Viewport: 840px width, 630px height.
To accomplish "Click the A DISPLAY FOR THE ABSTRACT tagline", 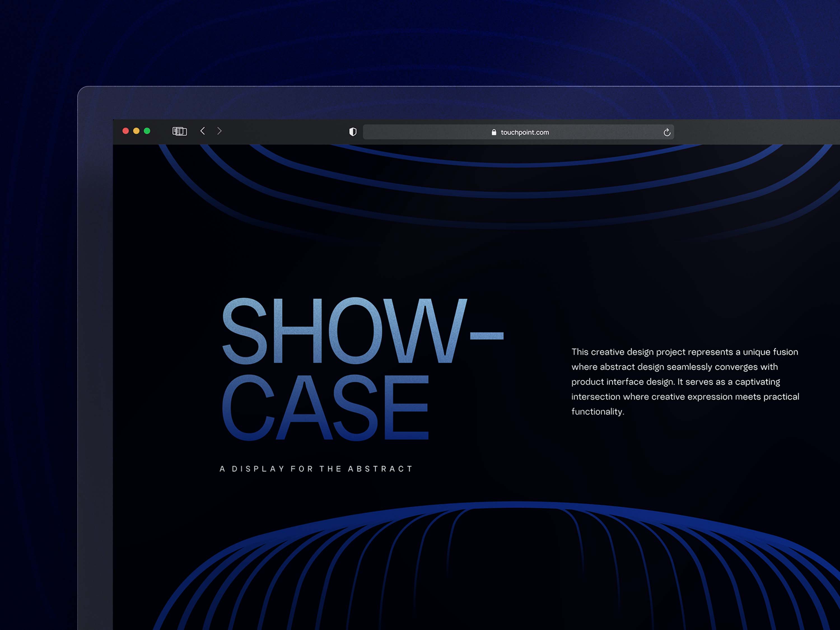I will 316,469.
